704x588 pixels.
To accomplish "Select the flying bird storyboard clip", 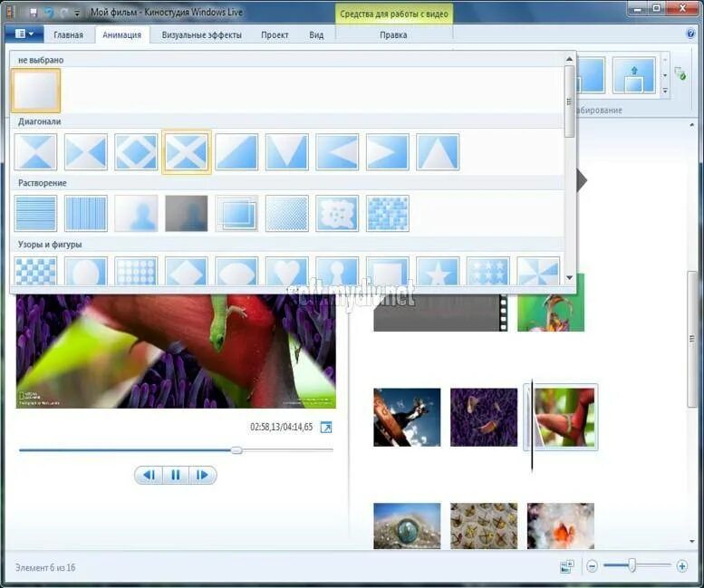I will (x=407, y=418).
